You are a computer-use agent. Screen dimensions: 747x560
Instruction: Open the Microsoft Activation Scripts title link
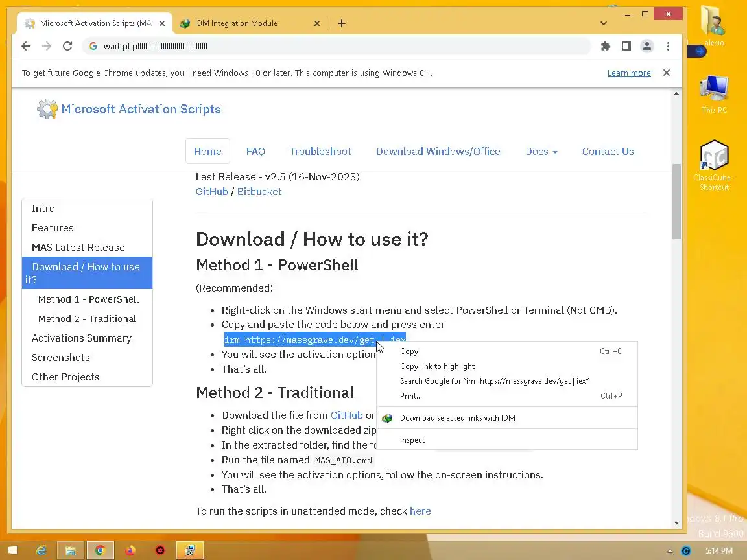(x=141, y=109)
